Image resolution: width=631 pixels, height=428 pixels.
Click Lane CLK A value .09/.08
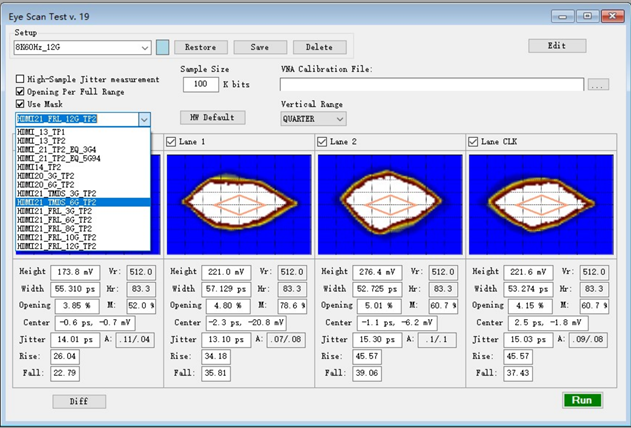point(588,340)
